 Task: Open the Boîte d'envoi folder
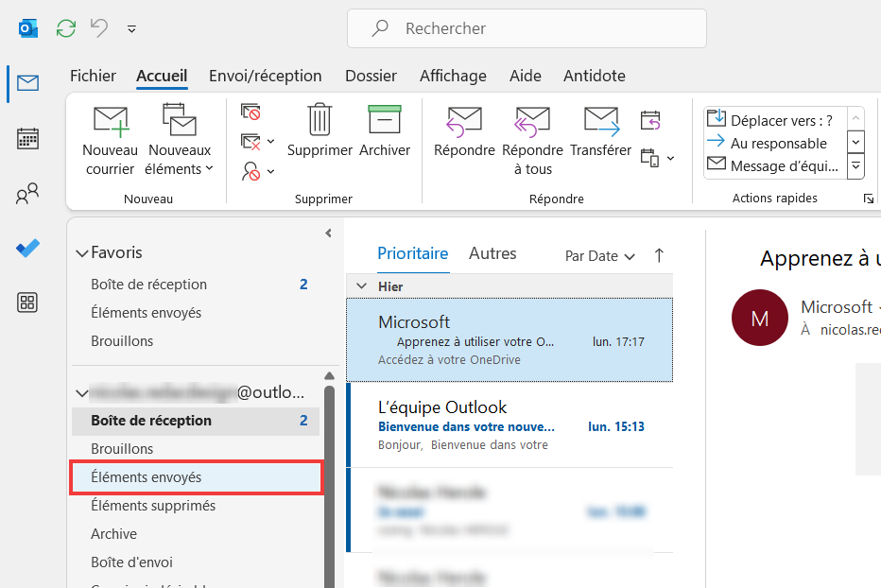(195, 562)
